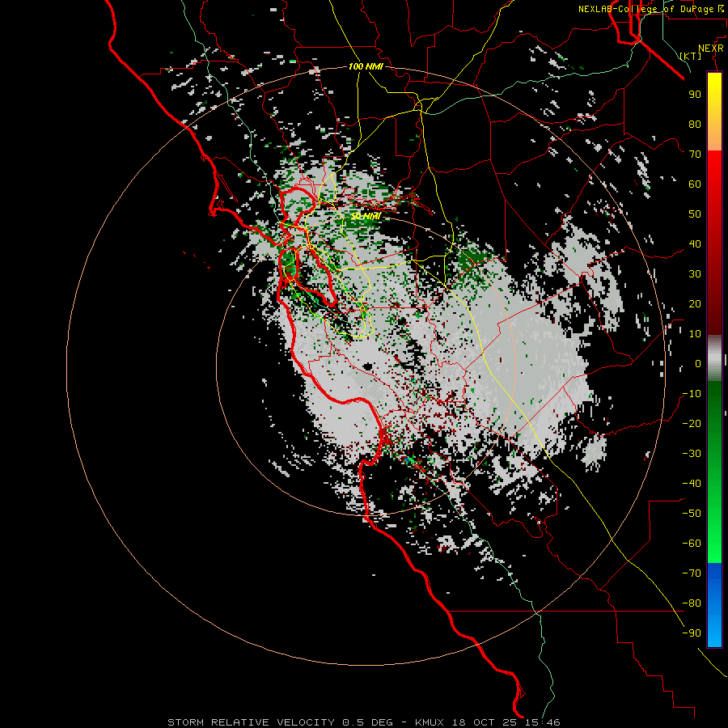Click the 30 label on the velocity scale
Screen dimensions: 728x728
click(x=695, y=274)
